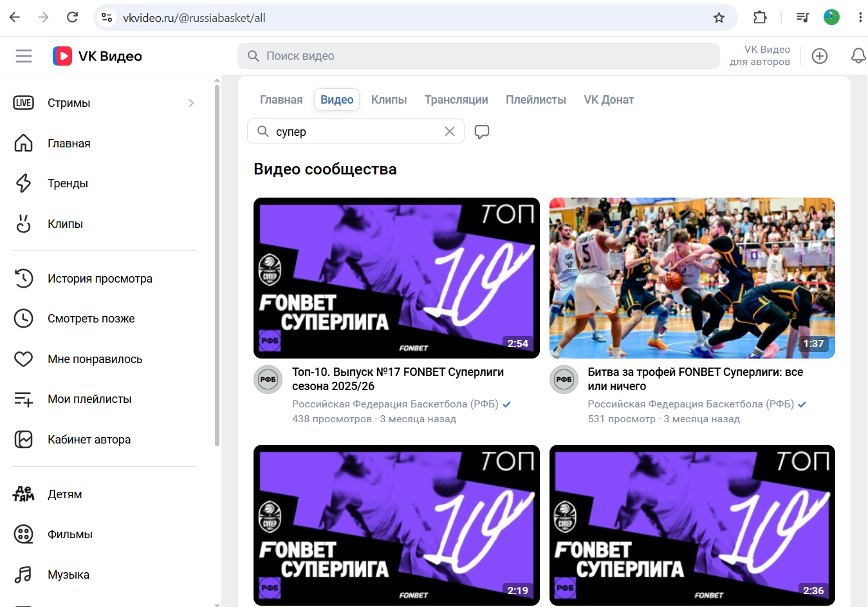Click the Поиск видео search field
This screenshot has height=607, width=868.
pos(479,56)
